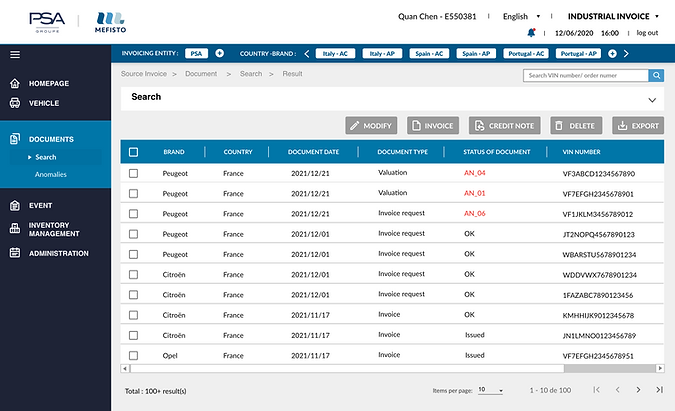Click the Export button

click(638, 125)
